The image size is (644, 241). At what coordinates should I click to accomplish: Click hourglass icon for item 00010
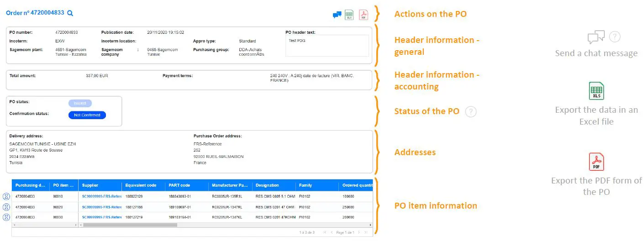6,197
